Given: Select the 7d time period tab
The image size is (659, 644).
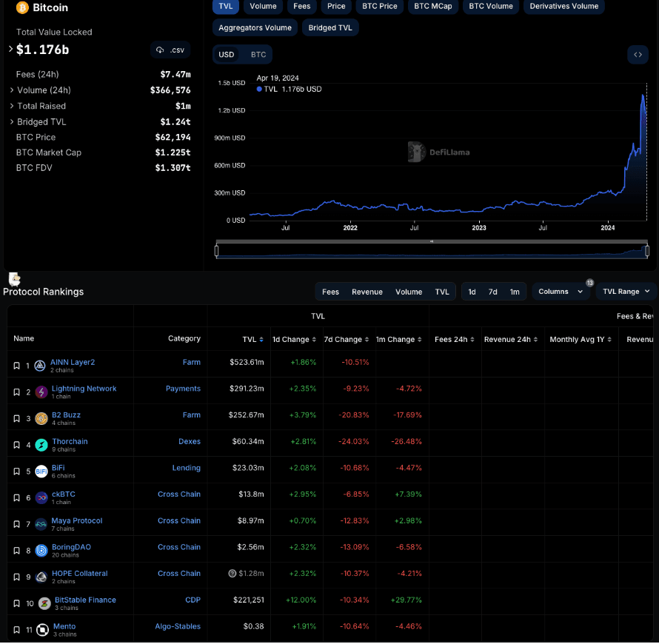Looking at the screenshot, I should point(492,292).
